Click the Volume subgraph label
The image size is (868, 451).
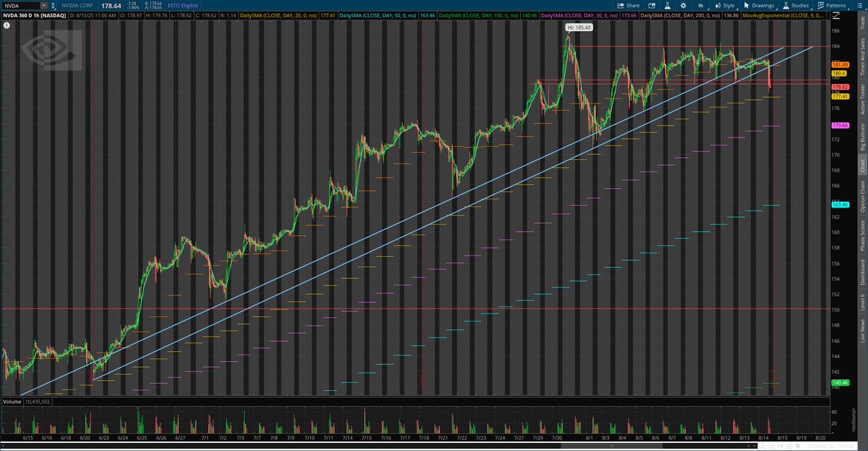[x=12, y=400]
